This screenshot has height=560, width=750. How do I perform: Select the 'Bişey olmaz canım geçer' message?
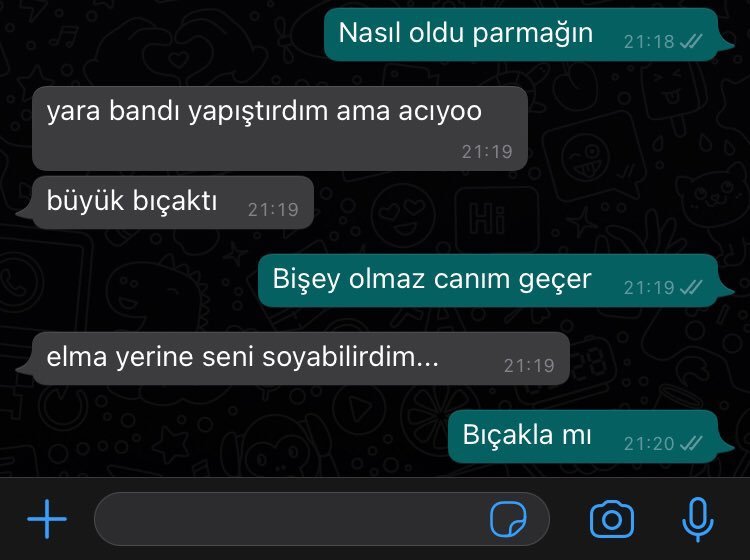click(496, 280)
